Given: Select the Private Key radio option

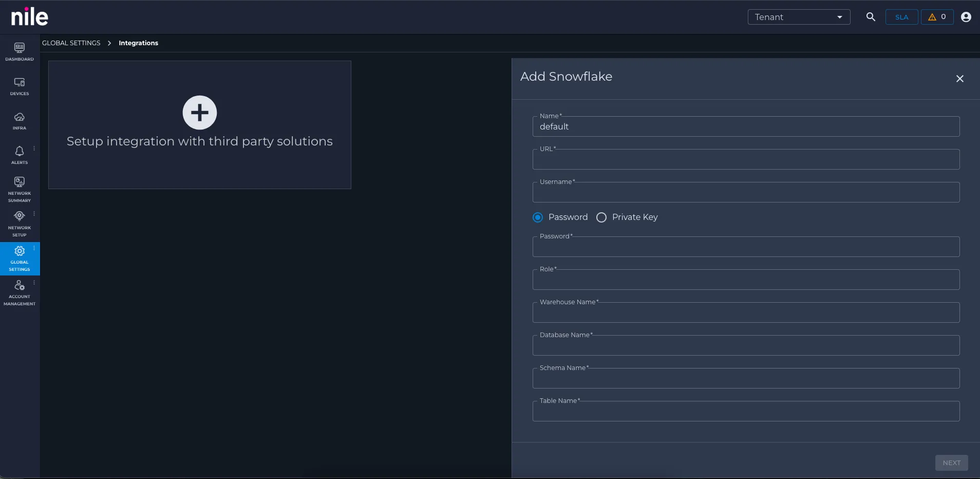Looking at the screenshot, I should click(601, 217).
